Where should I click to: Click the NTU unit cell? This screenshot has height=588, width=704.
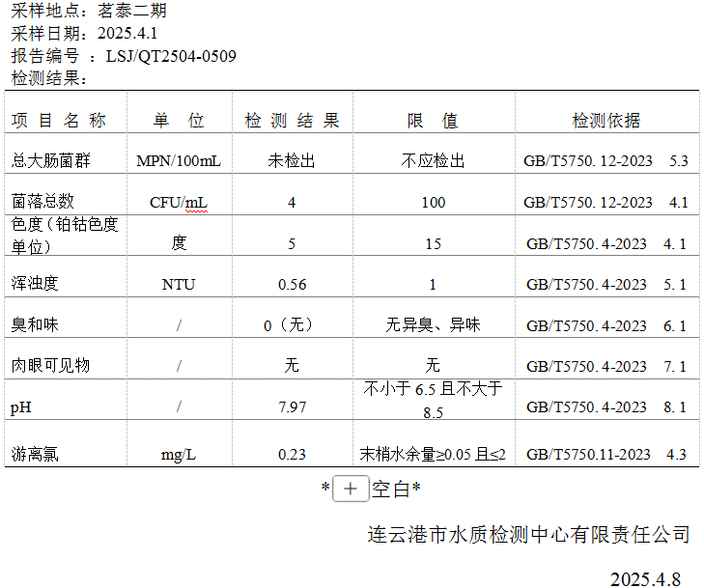[178, 284]
